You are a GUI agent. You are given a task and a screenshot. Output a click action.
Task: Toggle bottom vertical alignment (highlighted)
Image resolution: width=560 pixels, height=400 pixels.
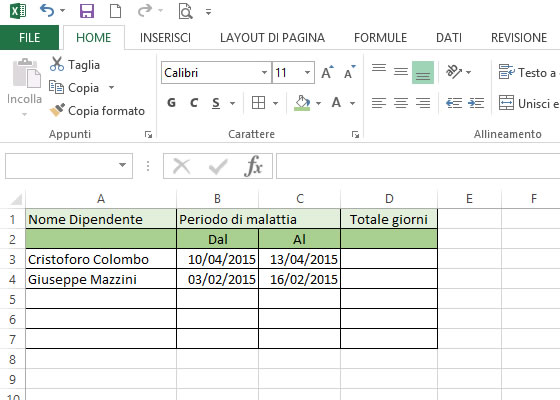(x=423, y=72)
